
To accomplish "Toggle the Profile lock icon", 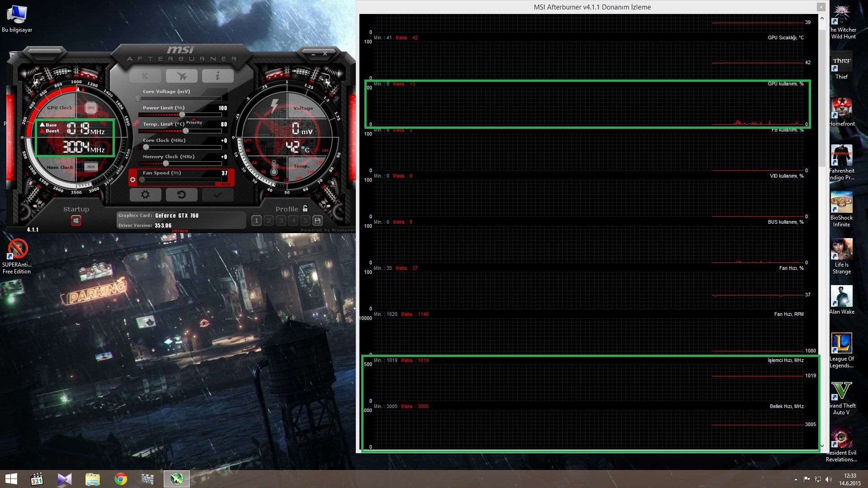I will coord(305,209).
